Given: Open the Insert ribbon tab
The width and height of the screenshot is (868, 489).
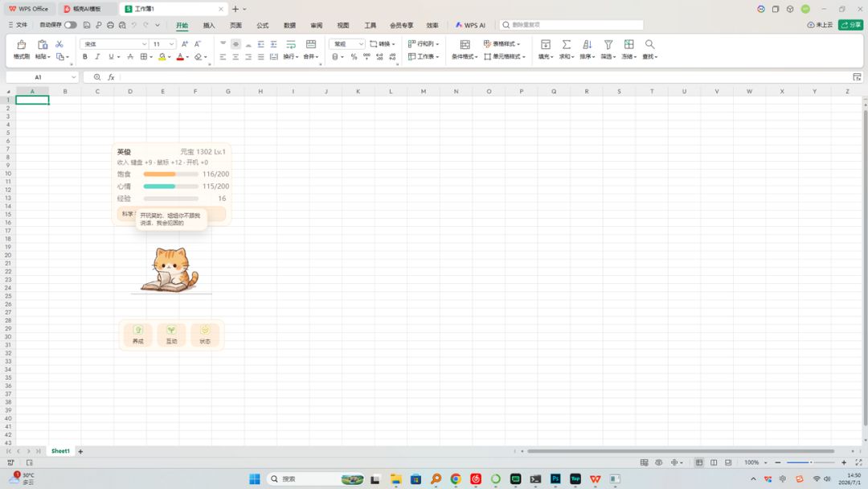Looking at the screenshot, I should pyautogui.click(x=209, y=26).
